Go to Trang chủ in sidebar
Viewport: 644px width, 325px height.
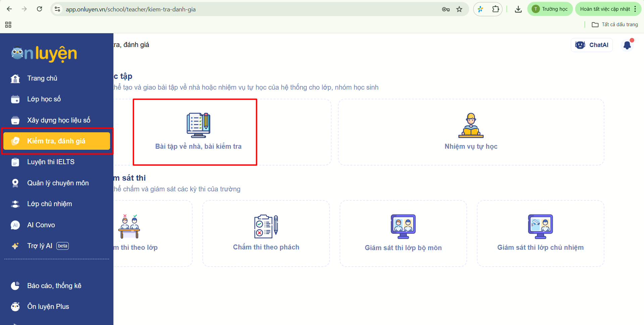[x=42, y=78]
